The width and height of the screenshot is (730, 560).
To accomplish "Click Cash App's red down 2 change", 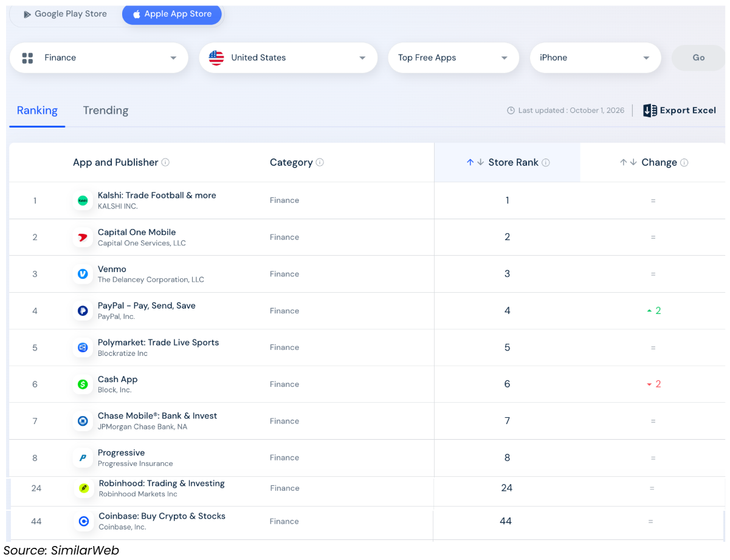I will [654, 384].
